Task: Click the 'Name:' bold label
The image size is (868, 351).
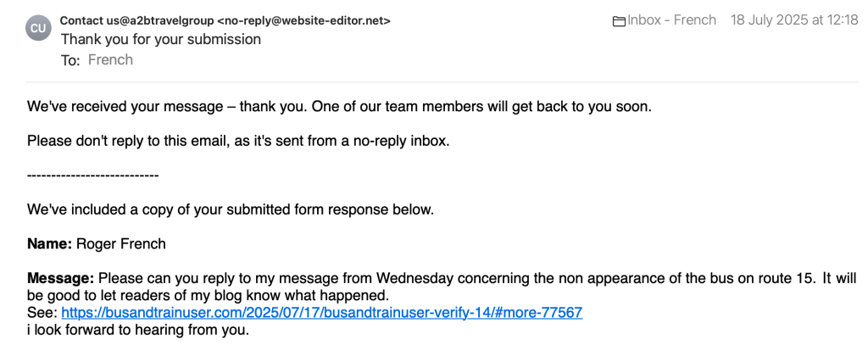Action: tap(50, 244)
